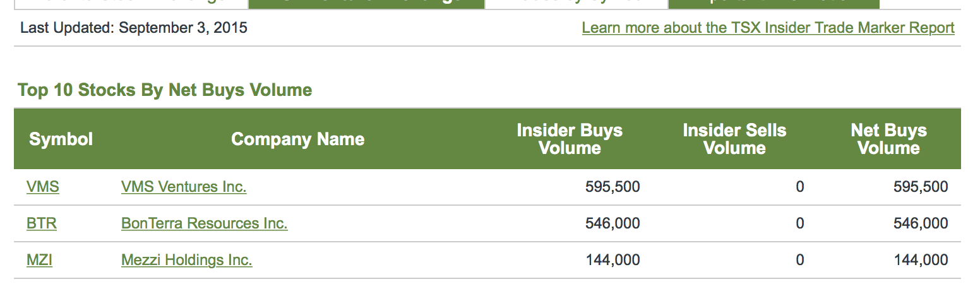Open the BTR symbol link
Screen dimensions: 980x284
point(42,223)
